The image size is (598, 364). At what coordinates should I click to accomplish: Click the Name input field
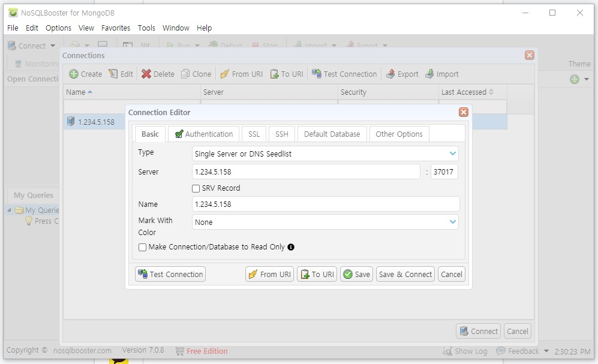[326, 204]
